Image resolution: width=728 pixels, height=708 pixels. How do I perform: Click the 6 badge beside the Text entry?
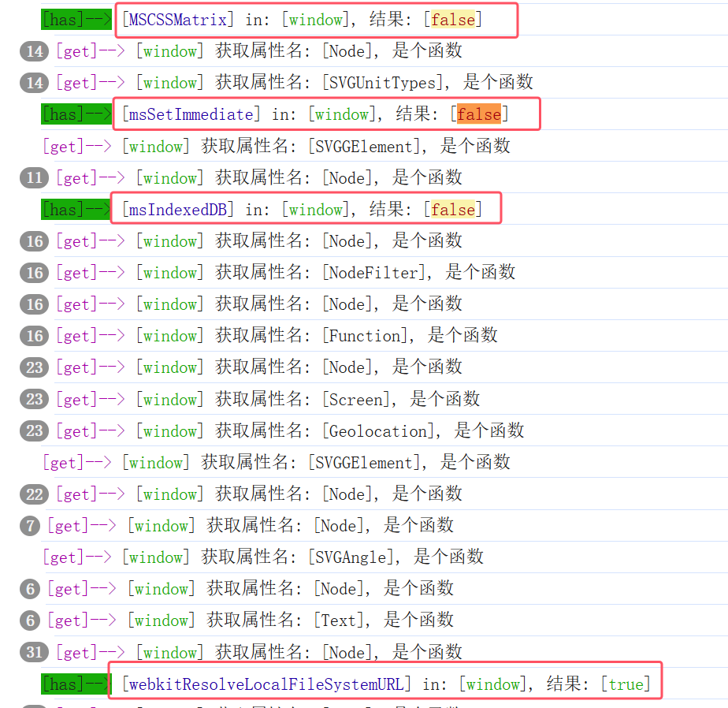tap(30, 620)
